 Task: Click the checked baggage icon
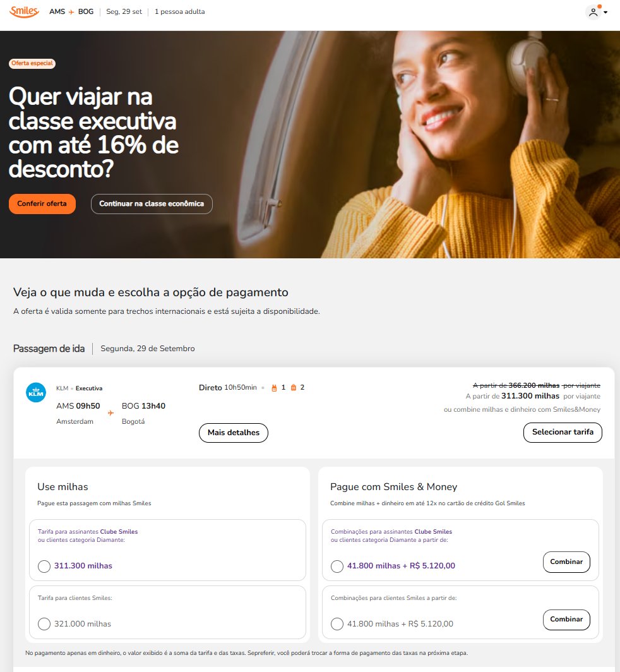pyautogui.click(x=294, y=387)
